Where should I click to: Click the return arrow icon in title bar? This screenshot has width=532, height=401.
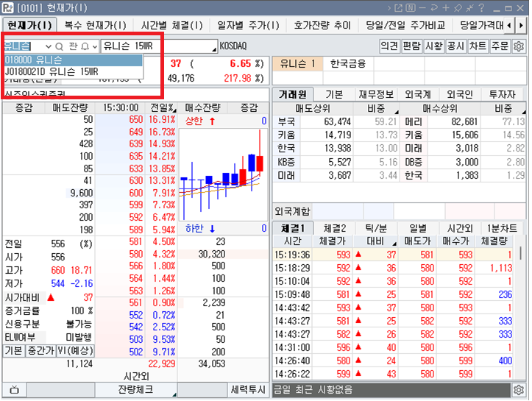(434, 7)
